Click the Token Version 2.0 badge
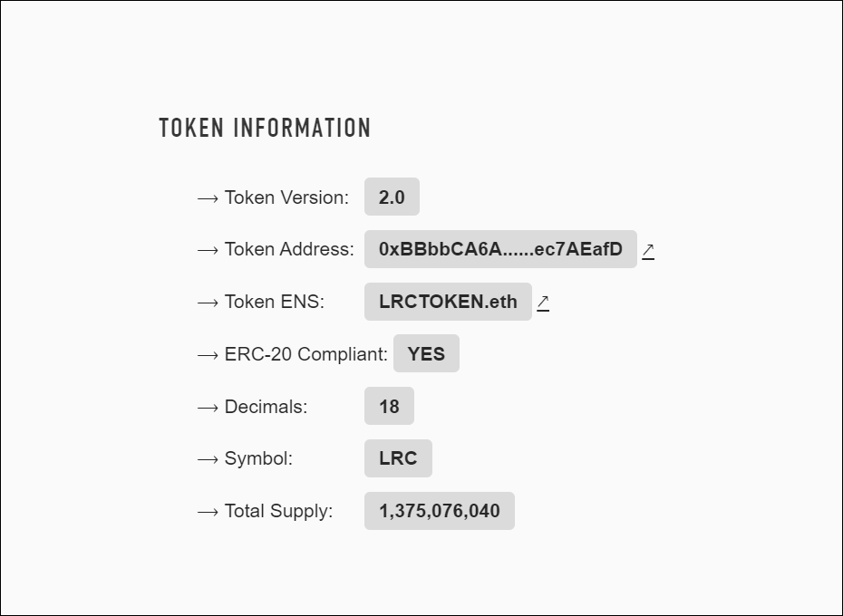The height and width of the screenshot is (616, 843). click(392, 197)
